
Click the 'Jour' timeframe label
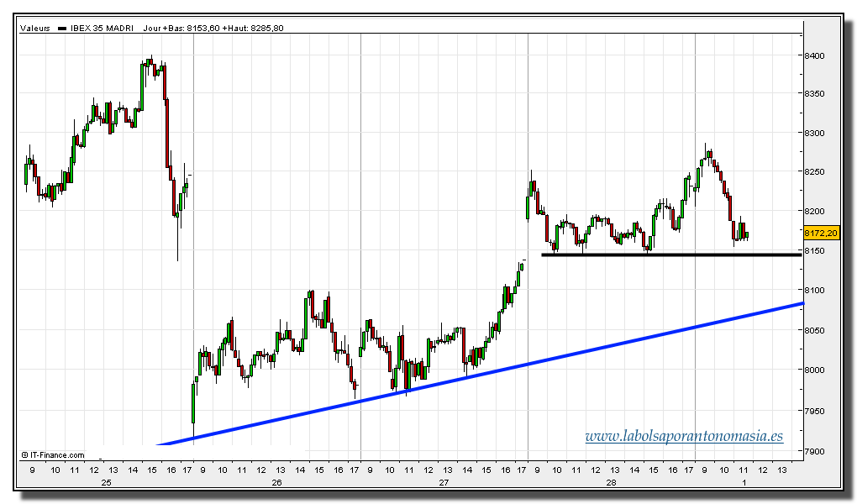[151, 29]
